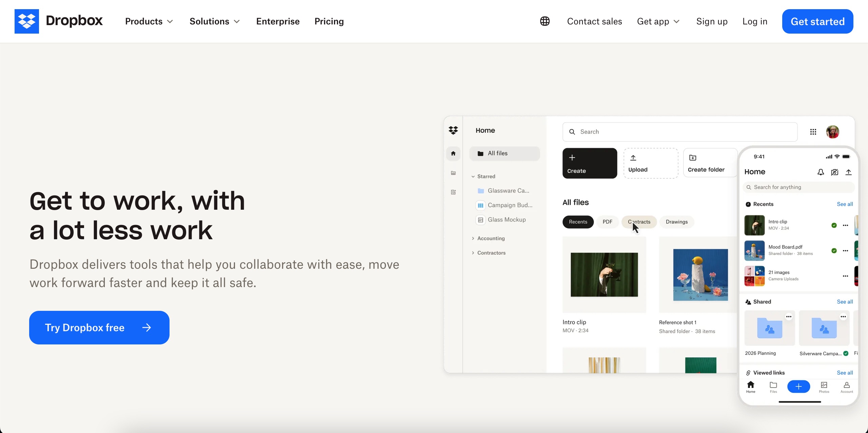868x433 pixels.
Task: Open Glassware Ca... starred folder
Action: (x=504, y=191)
